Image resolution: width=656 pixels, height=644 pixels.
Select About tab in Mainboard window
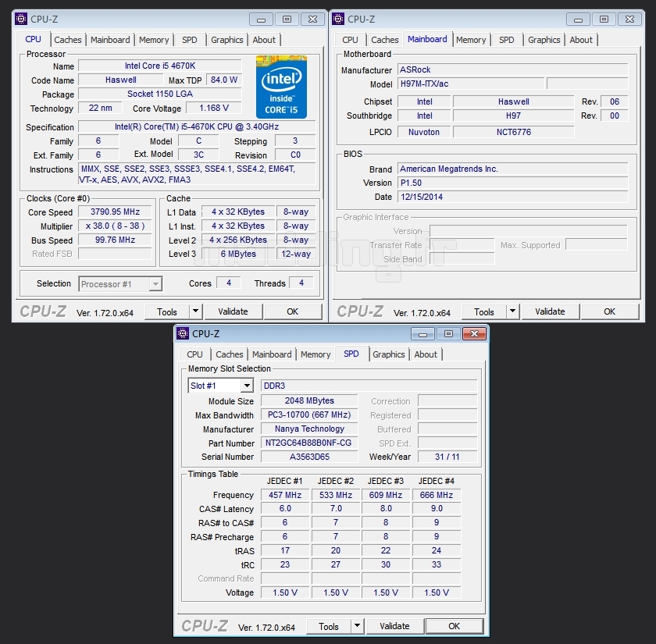(x=581, y=40)
